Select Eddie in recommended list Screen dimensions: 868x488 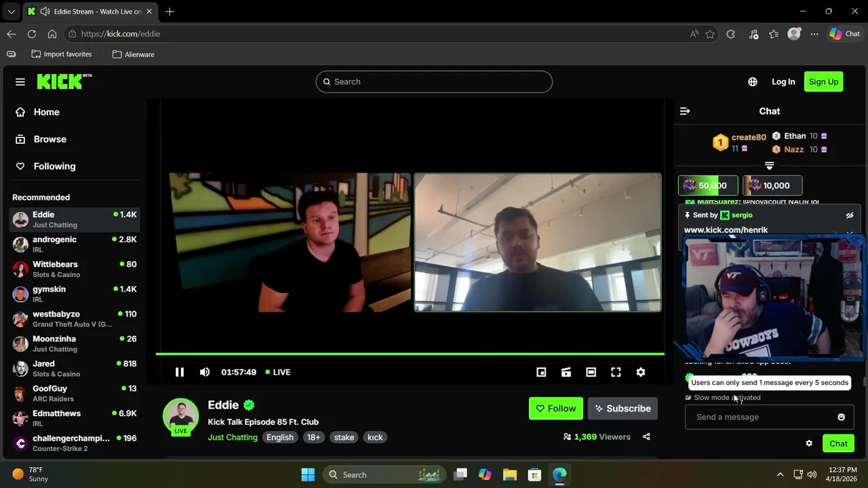point(75,219)
